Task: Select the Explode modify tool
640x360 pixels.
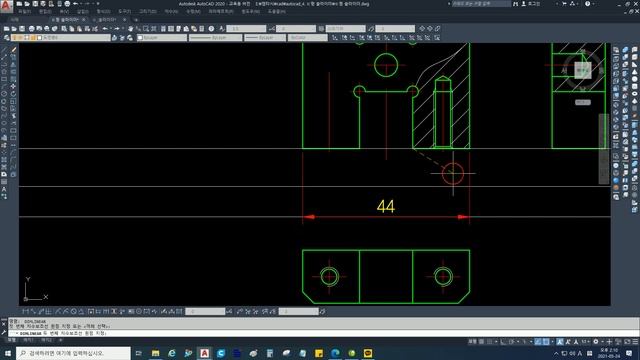Action: pyautogui.click(x=13, y=175)
